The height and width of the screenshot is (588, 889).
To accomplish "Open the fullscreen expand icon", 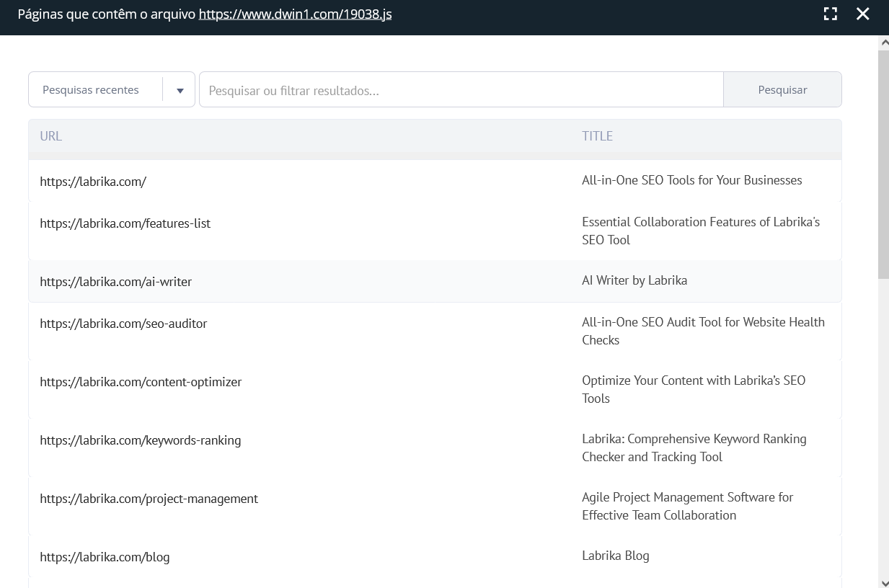I will point(830,13).
